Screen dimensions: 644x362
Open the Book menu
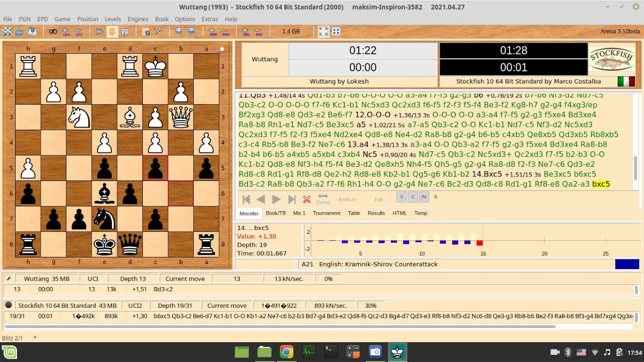(x=162, y=19)
